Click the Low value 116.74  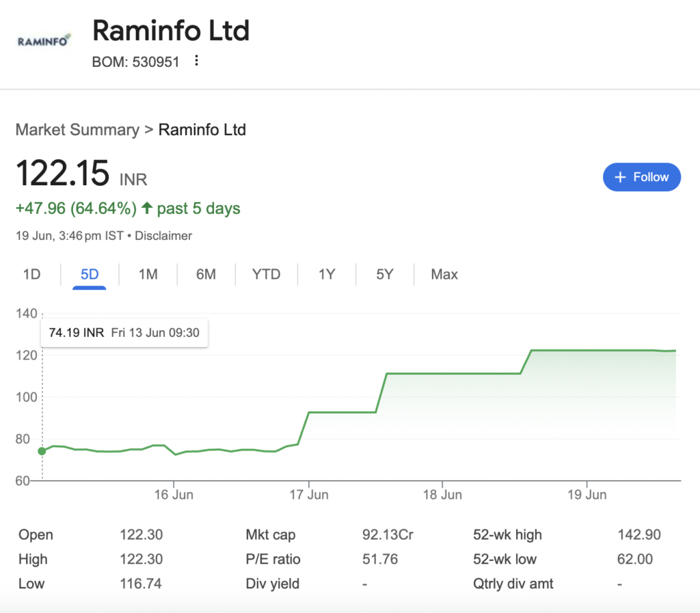141,584
